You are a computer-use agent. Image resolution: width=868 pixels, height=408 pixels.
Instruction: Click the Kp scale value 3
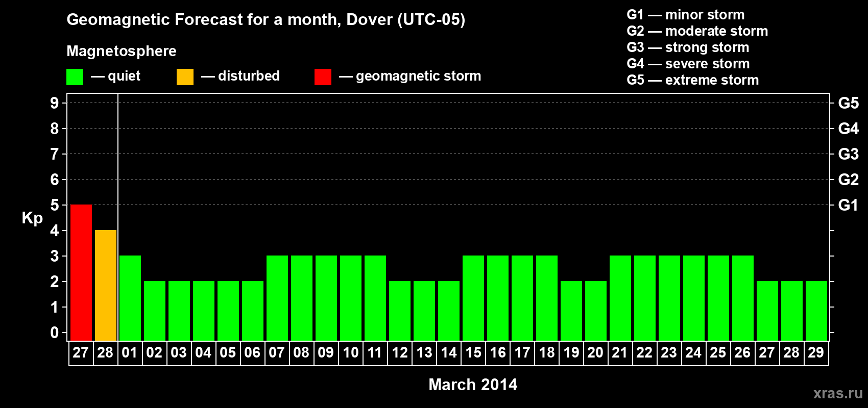pos(55,256)
